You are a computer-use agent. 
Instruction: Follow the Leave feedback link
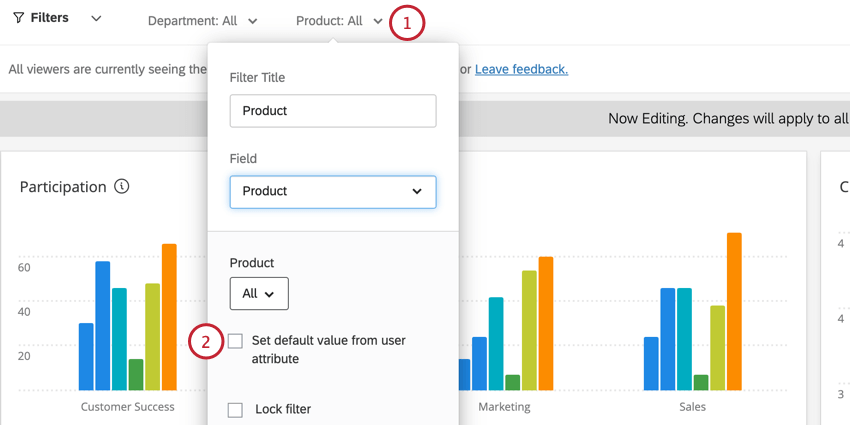coord(521,69)
